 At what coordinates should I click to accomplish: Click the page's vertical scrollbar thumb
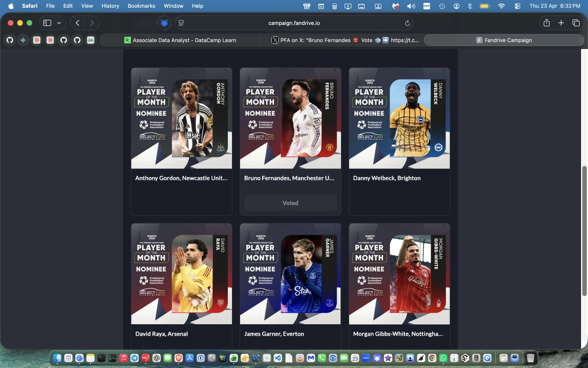[584, 231]
